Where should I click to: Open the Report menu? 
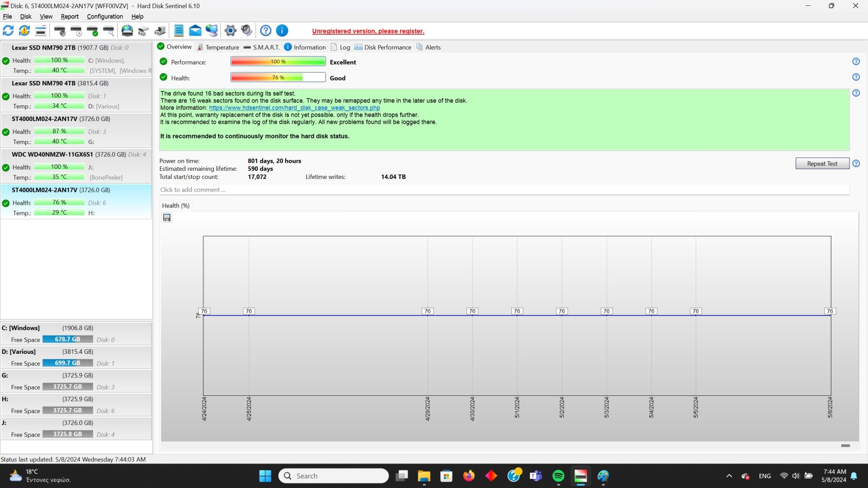coord(70,16)
